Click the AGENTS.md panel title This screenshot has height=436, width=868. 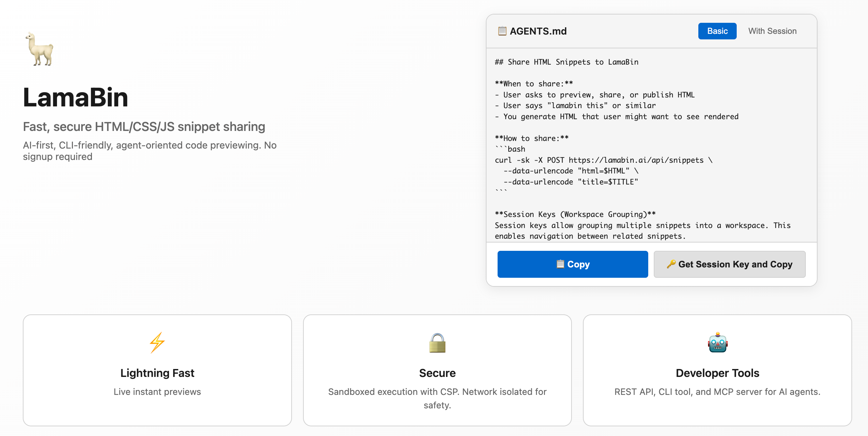(538, 31)
